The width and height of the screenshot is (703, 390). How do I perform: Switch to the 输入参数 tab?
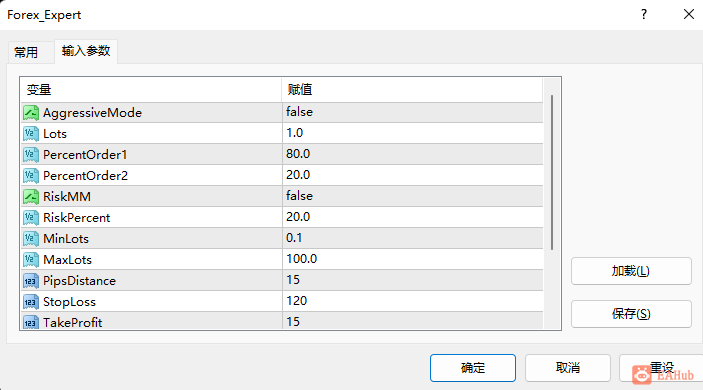(86, 51)
